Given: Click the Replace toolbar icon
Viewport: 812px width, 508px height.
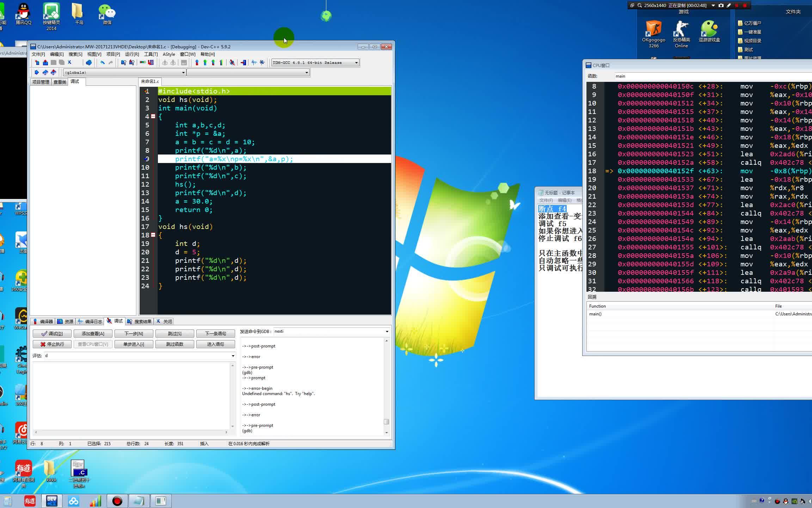Looking at the screenshot, I should pyautogui.click(x=132, y=62).
